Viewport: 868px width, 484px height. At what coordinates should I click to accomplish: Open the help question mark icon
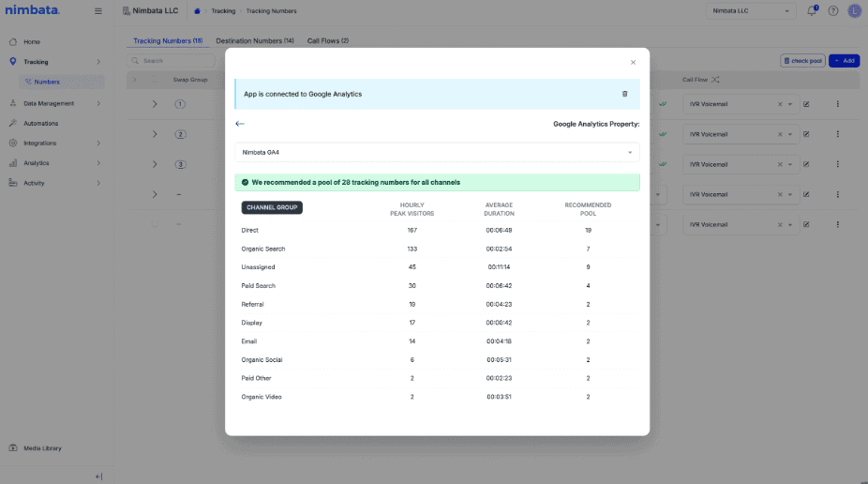click(x=833, y=11)
